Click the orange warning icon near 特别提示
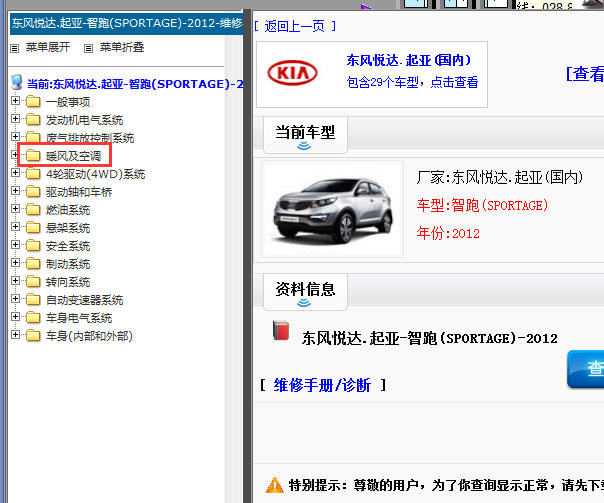 click(275, 485)
